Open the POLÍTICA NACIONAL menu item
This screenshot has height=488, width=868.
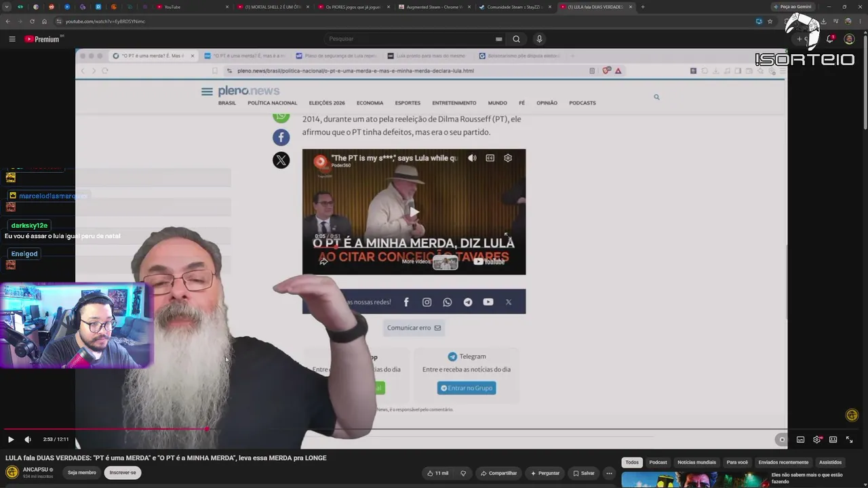273,103
